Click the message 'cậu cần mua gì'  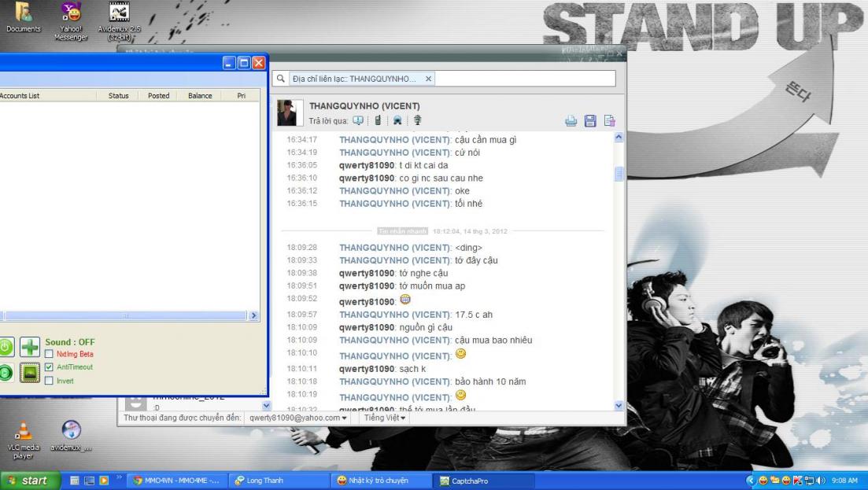pos(486,140)
